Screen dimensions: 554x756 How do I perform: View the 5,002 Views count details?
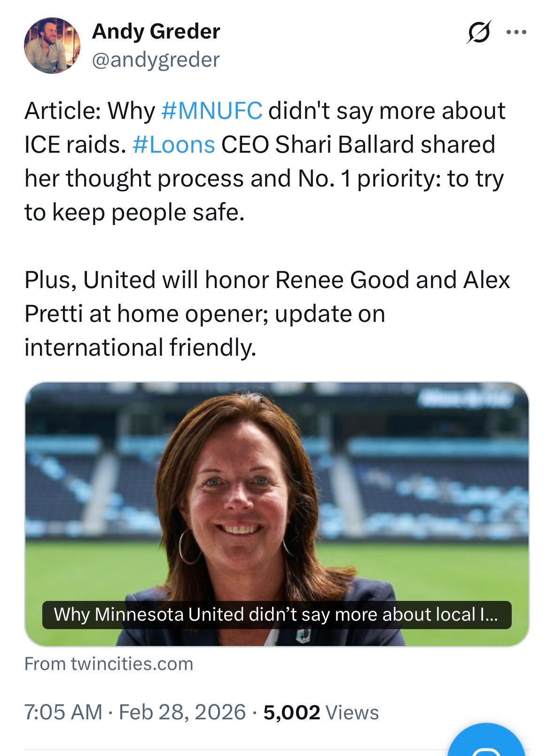click(x=321, y=712)
